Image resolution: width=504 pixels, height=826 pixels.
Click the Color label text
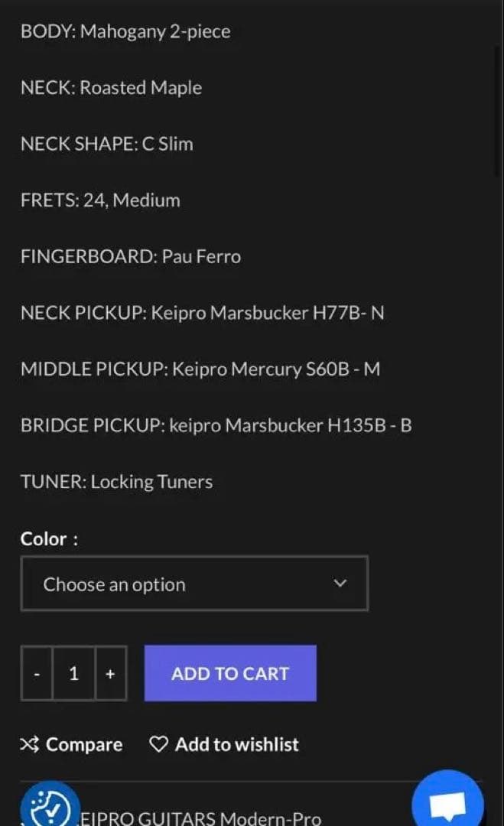pyautogui.click(x=49, y=538)
